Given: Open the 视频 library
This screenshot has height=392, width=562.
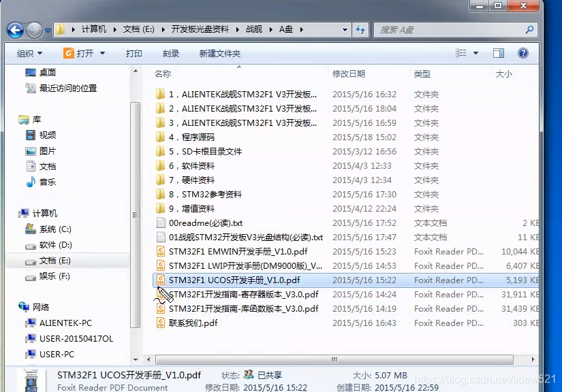Looking at the screenshot, I should [48, 135].
